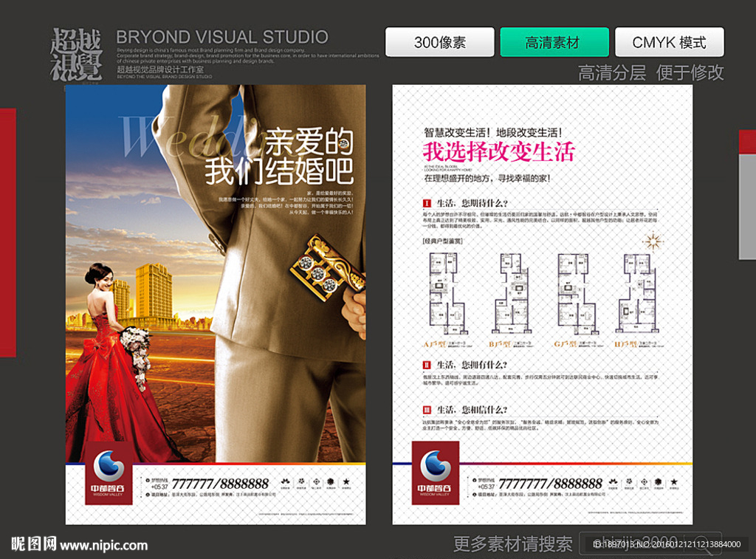Viewport: 756px width, 559px height.
Task: Click the lotus icon in wedding poster footer
Action: [x=286, y=481]
